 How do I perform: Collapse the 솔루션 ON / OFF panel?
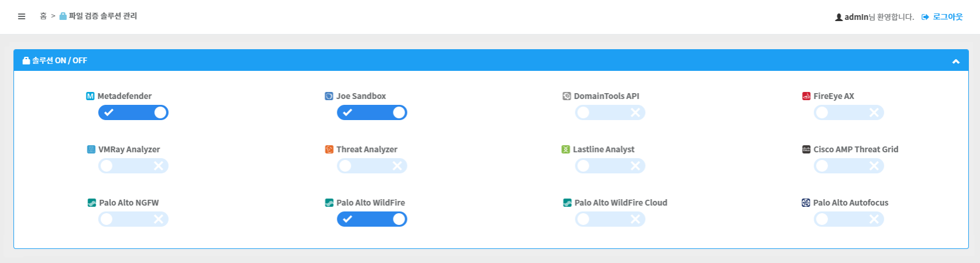(955, 61)
